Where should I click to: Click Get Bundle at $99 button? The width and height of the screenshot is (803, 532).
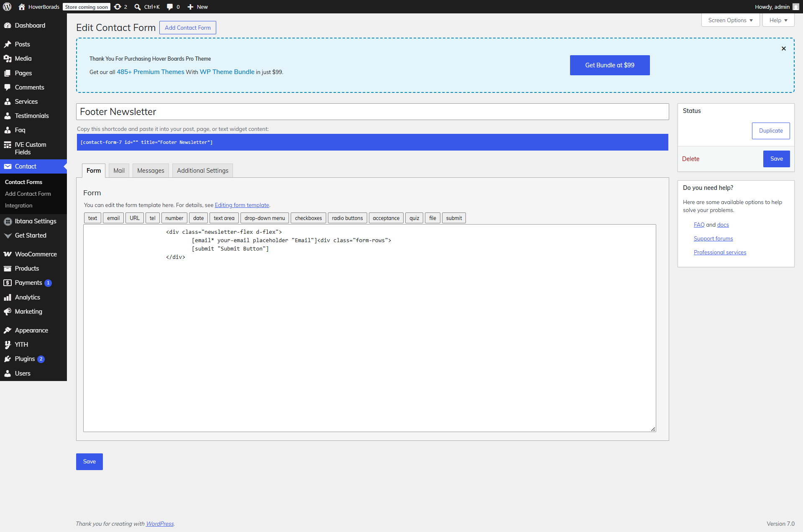[610, 65]
